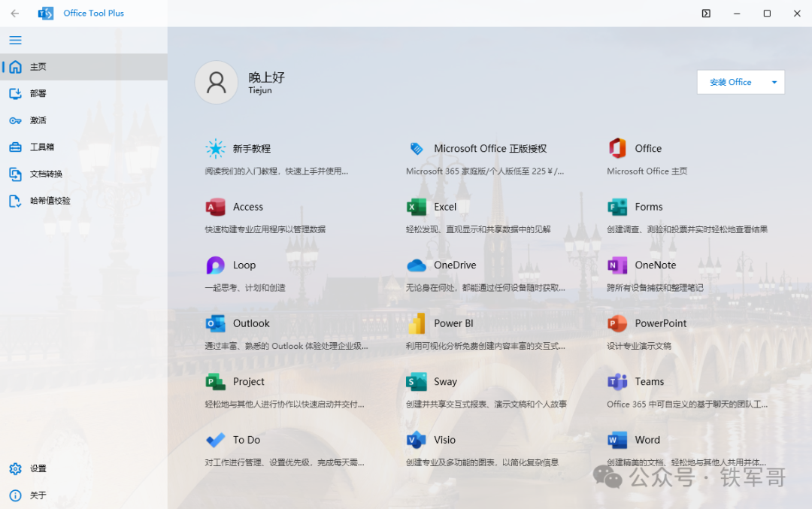Viewport: 812px width, 509px height.
Task: Open 部署 in the sidebar
Action: [x=84, y=94]
